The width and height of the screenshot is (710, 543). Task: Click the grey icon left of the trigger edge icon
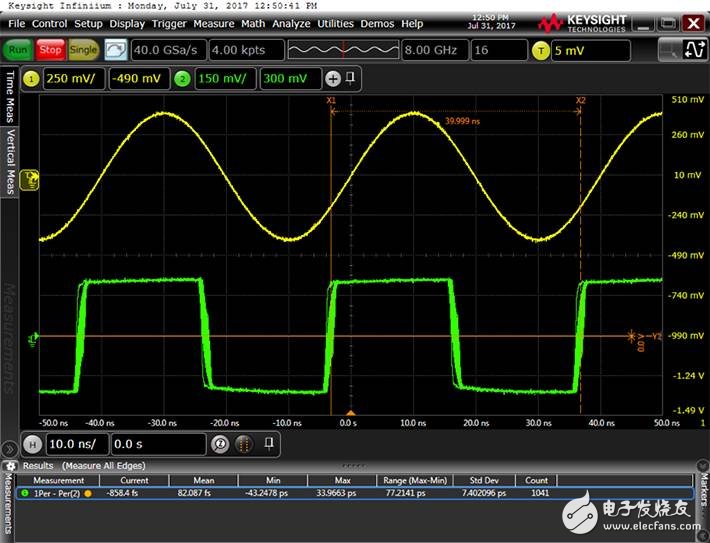pos(671,50)
